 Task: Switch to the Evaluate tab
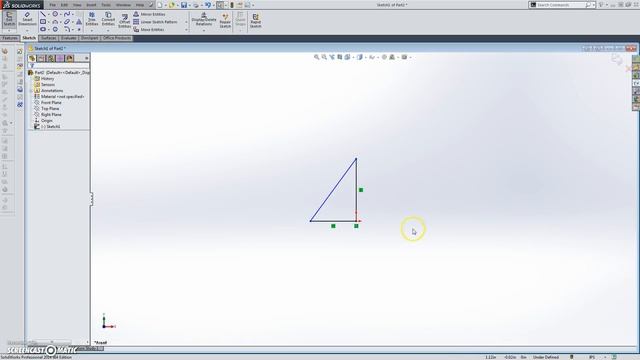click(x=69, y=38)
